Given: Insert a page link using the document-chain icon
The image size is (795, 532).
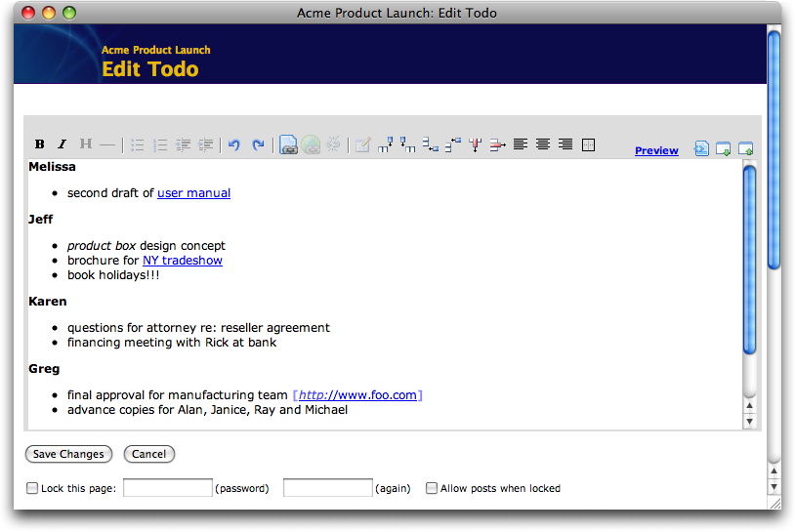Looking at the screenshot, I should point(288,144).
